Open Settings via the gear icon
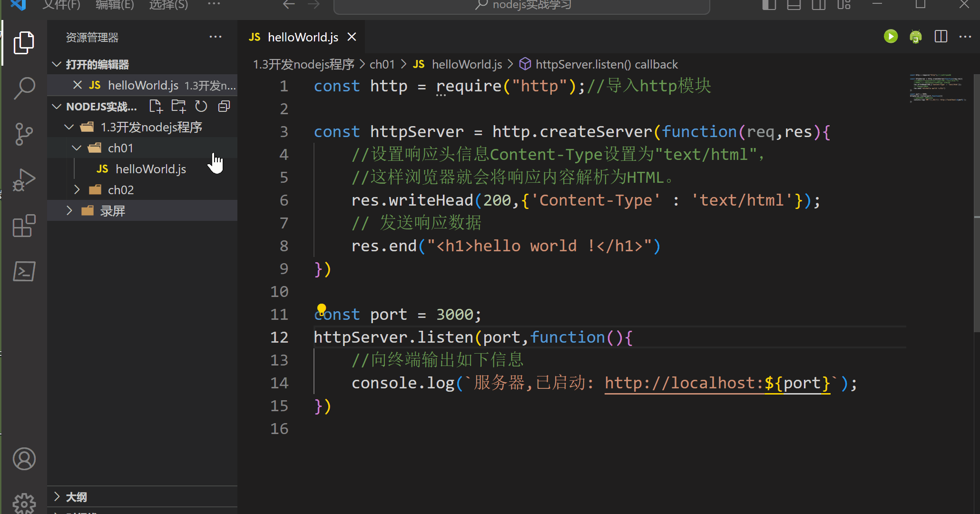 point(24,503)
